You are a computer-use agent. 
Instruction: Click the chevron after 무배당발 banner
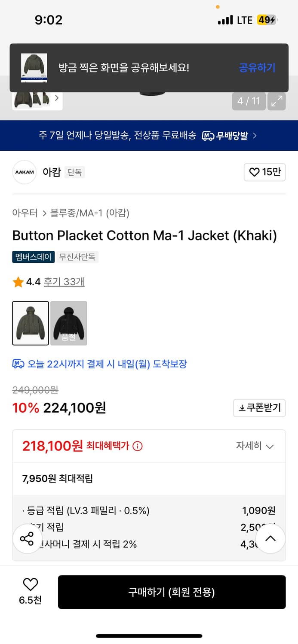point(254,135)
